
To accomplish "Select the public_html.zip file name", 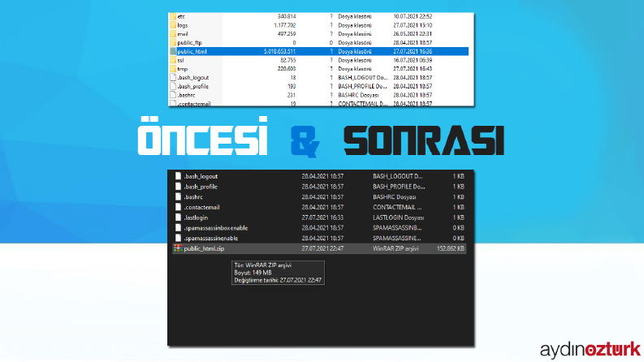I will pyautogui.click(x=204, y=248).
